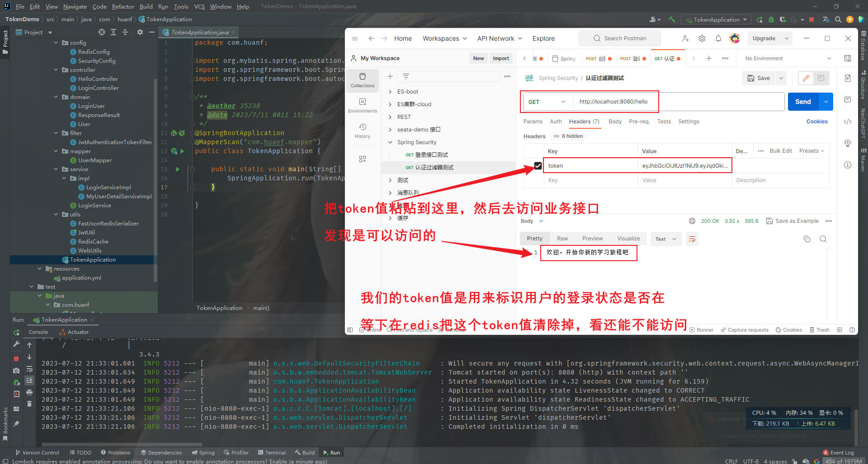Open Postman Collections sidebar tab
Viewport: 868px width, 464px height.
click(x=363, y=80)
